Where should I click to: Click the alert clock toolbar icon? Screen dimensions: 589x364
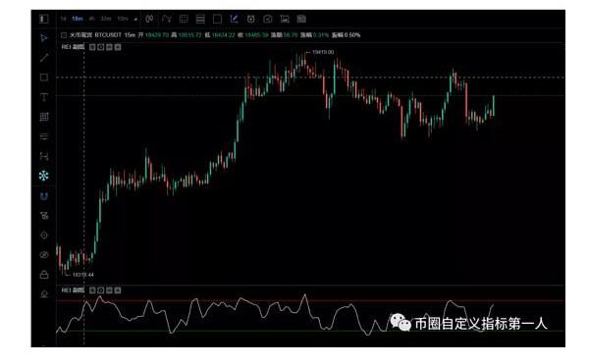tap(251, 19)
